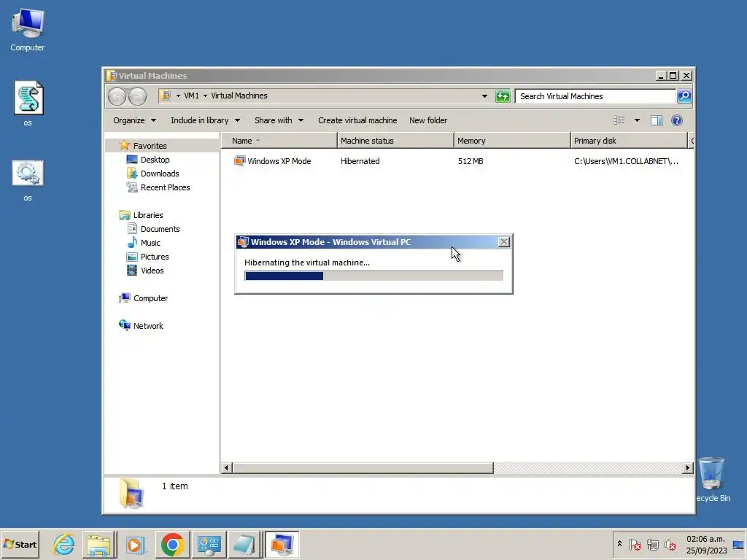Select Computer in navigation pane
This screenshot has height=560, width=747.
click(150, 298)
